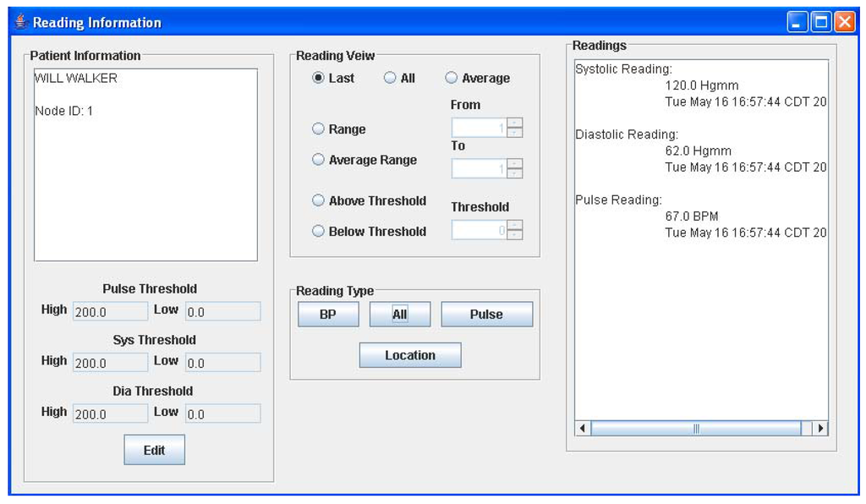Click the Readings horizontal scrollbar thumb
Screen dimensions: 866x504
coord(695,429)
